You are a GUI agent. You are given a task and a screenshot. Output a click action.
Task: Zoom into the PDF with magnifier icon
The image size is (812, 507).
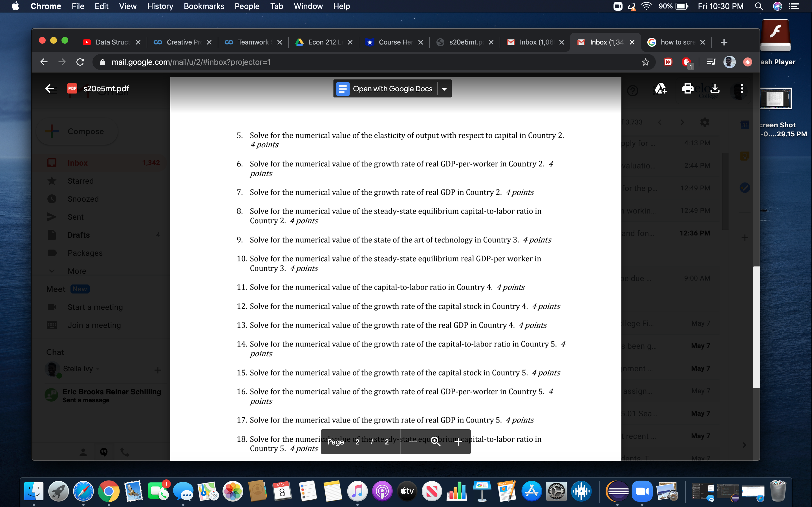click(x=436, y=442)
